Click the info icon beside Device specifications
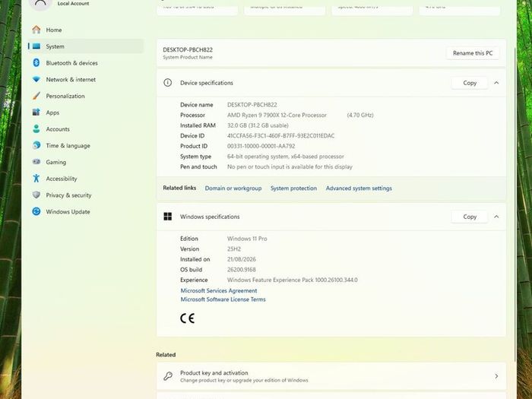 pyautogui.click(x=168, y=83)
